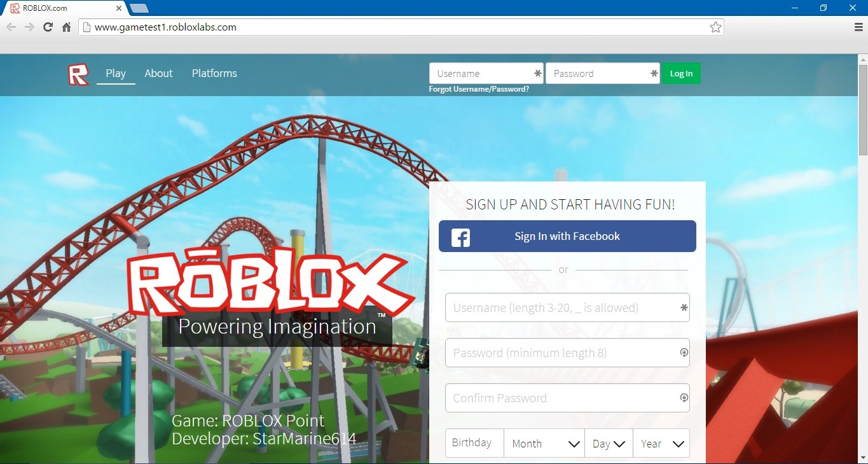Viewport: 868px width, 464px height.
Task: Reload the page with refresh icon
Action: click(48, 27)
